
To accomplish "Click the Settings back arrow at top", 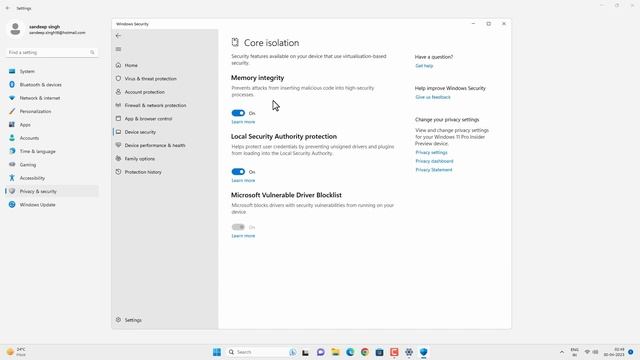I will click(8, 8).
